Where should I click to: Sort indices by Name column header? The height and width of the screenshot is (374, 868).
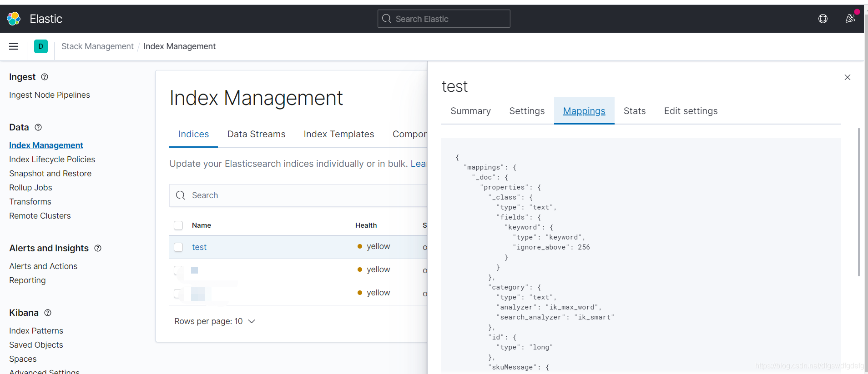tap(202, 225)
